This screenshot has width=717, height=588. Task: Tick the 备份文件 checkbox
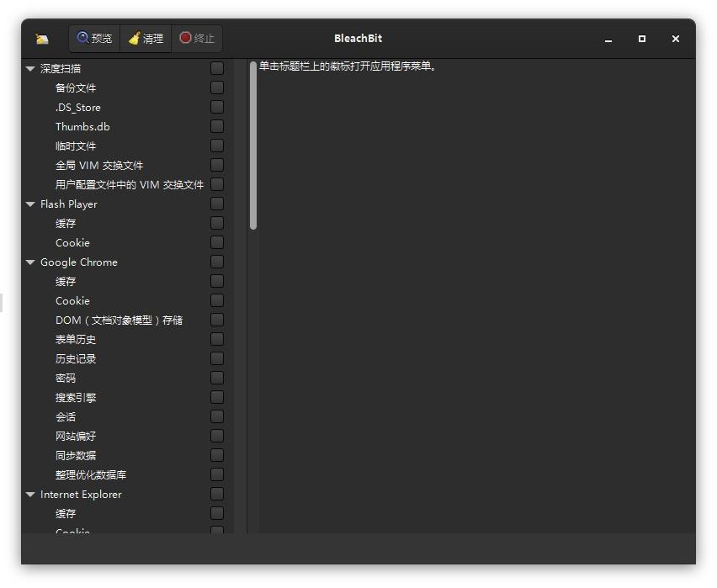coord(217,87)
